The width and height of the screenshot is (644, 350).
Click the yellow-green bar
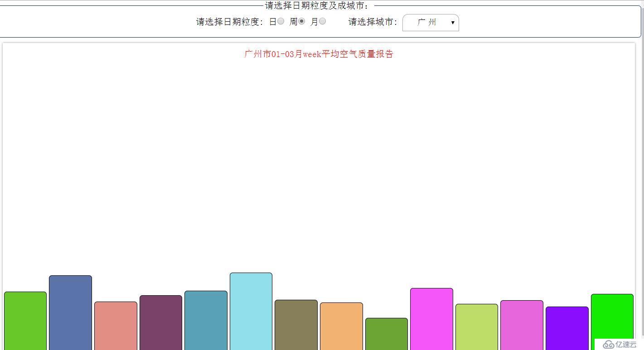click(477, 327)
